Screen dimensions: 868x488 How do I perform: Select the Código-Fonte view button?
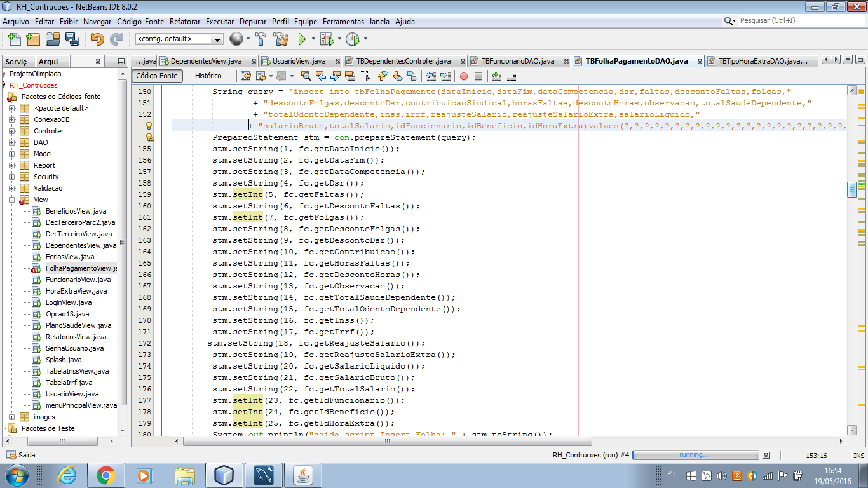point(157,76)
